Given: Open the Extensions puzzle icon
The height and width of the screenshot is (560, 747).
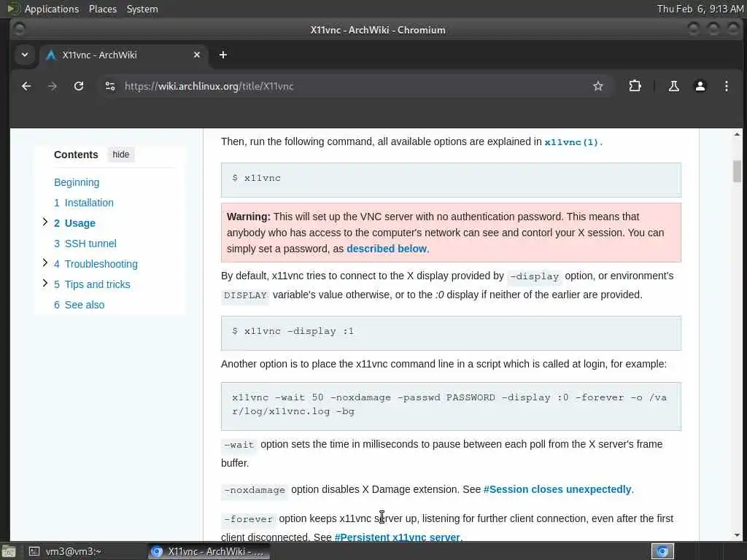Looking at the screenshot, I should pos(635,86).
